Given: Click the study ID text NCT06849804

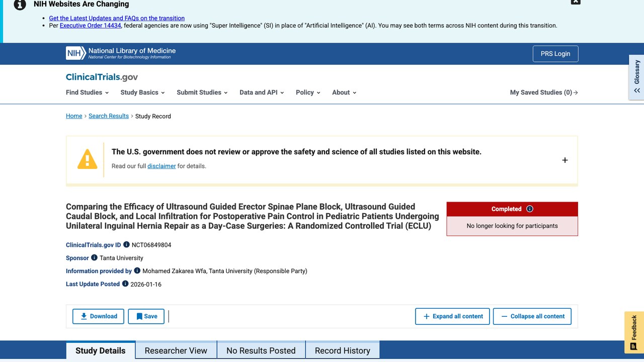Looking at the screenshot, I should (x=151, y=245).
